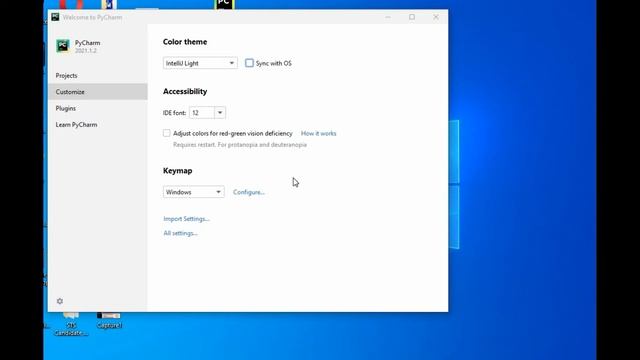Open the All settings... link
Screen dimensions: 640x360
180,233
